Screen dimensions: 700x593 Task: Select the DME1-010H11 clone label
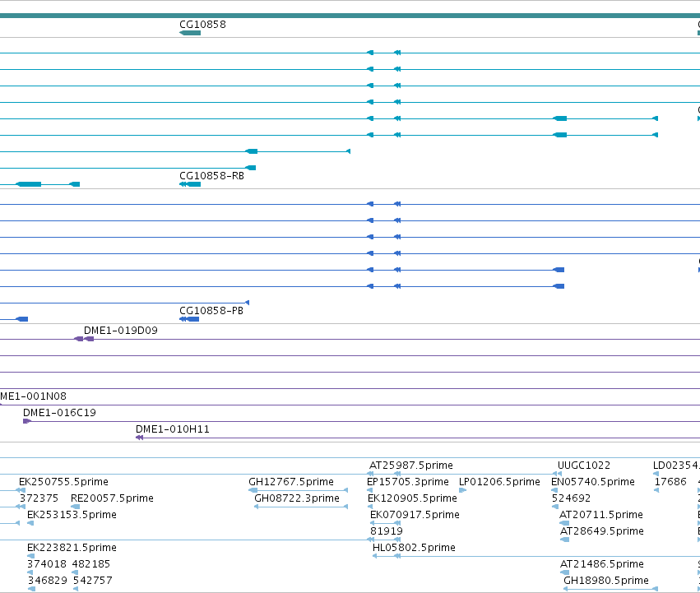pyautogui.click(x=172, y=429)
